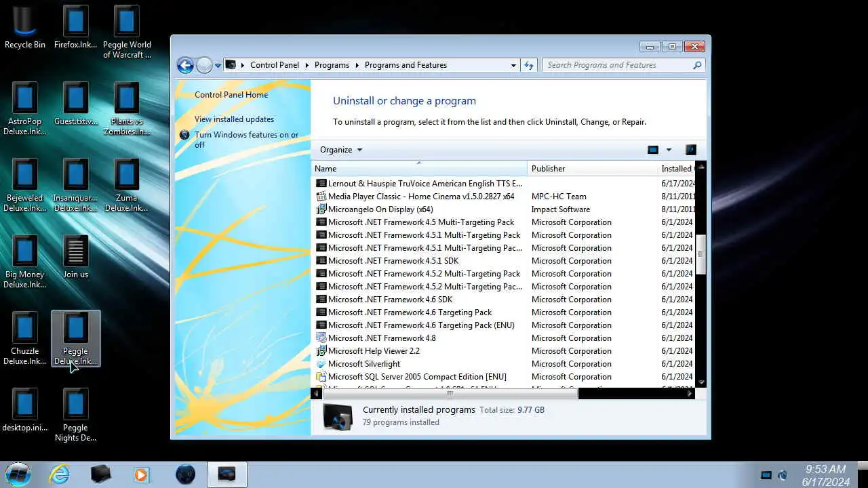Select the Peggle World of Warcraft shortcut

(127, 32)
